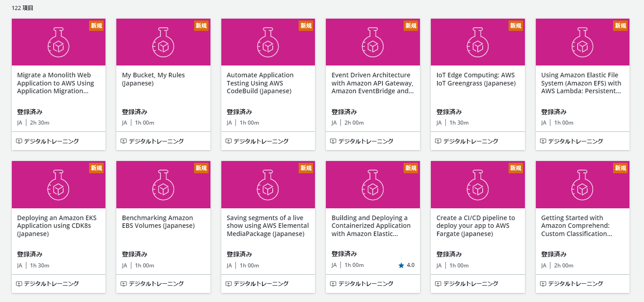Click 新規 badge on Benchmarking Amazon EBS card
644x302 pixels.
(201, 168)
